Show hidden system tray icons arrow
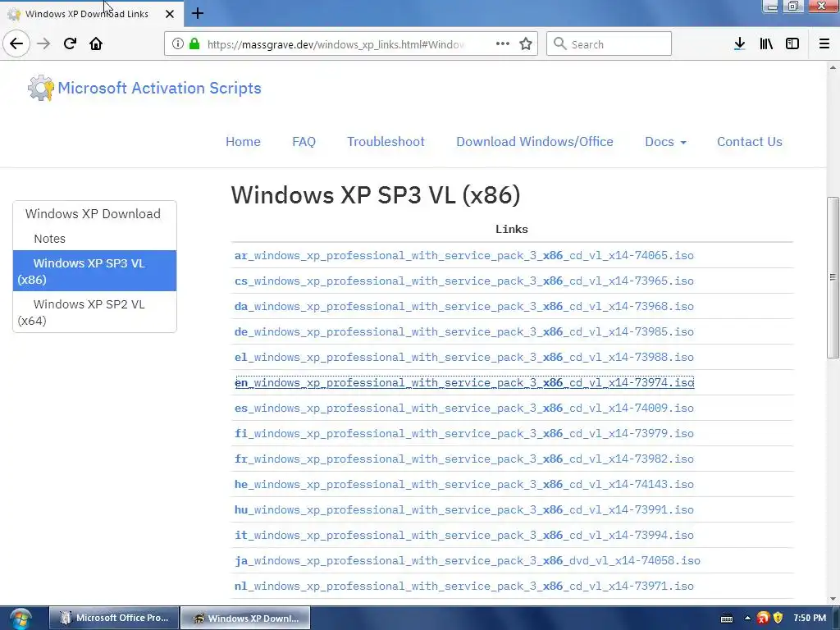 (747, 619)
